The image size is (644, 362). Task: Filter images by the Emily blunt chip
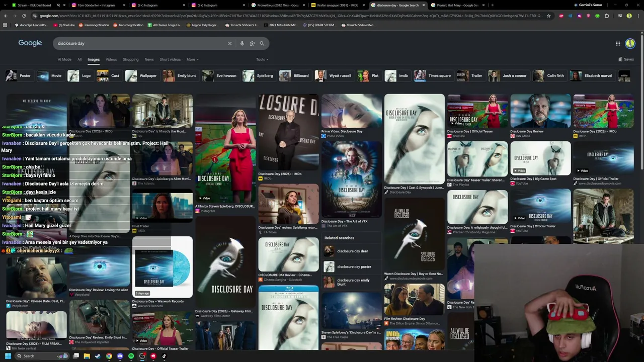[181, 76]
